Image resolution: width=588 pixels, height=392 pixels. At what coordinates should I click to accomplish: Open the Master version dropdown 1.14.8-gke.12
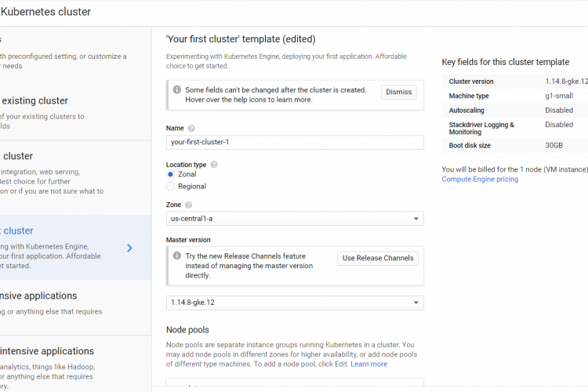pos(295,303)
